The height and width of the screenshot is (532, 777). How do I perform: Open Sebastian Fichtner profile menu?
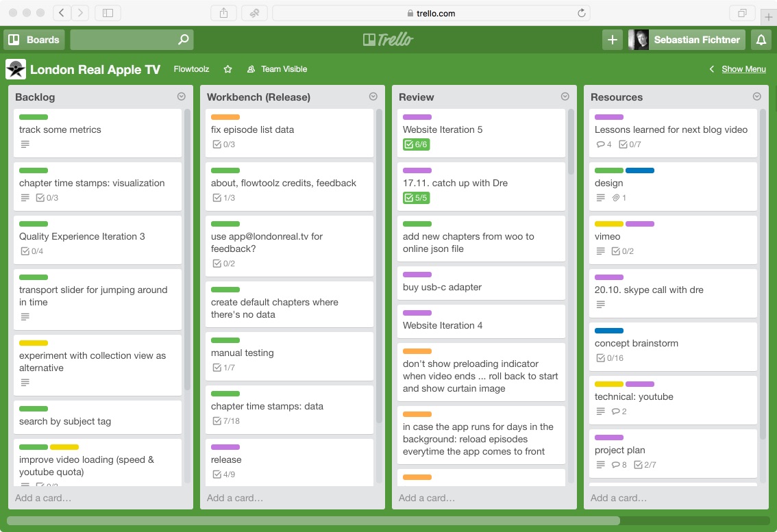pos(687,40)
